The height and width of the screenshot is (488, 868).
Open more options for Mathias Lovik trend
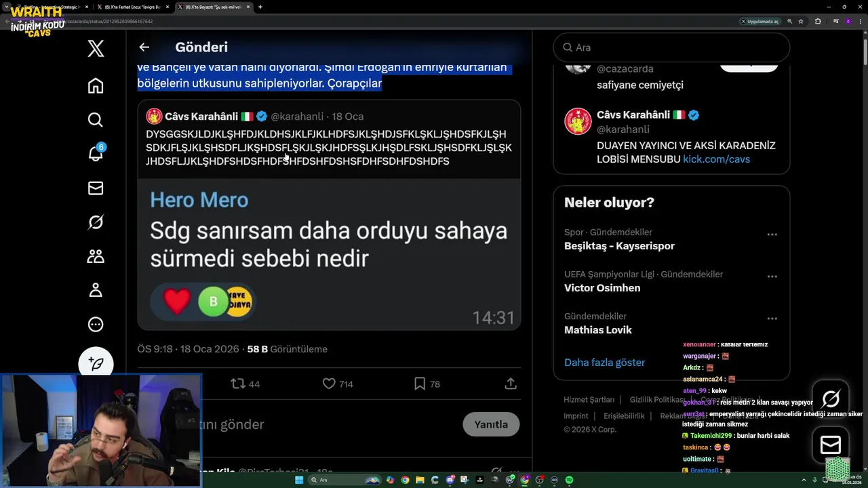(x=772, y=319)
